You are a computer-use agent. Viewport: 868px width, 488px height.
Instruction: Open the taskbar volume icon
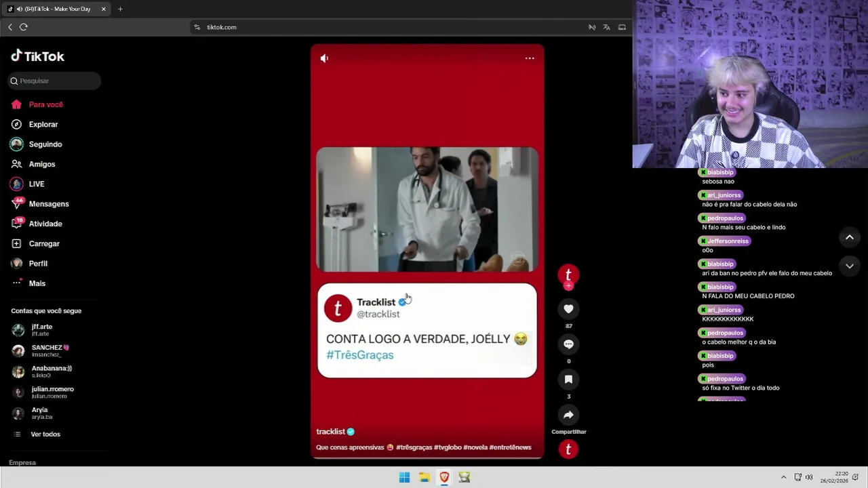809,477
